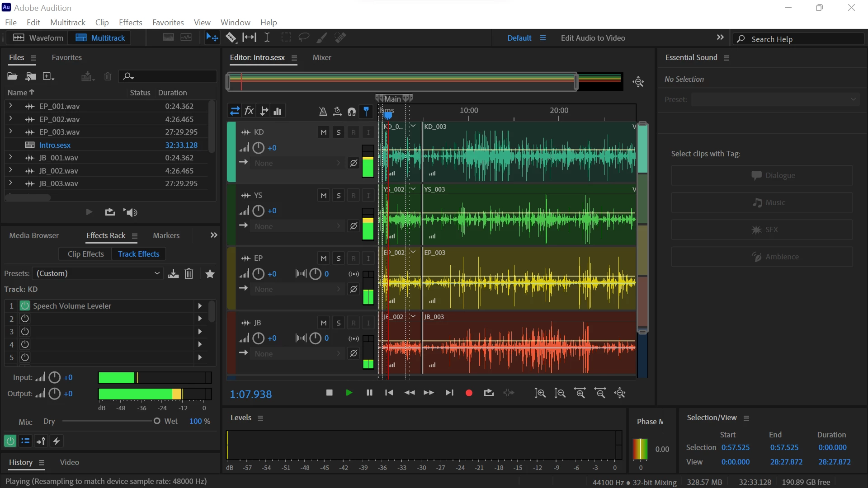The height and width of the screenshot is (488, 868).
Task: Select the Time Selection tool
Action: click(x=267, y=38)
